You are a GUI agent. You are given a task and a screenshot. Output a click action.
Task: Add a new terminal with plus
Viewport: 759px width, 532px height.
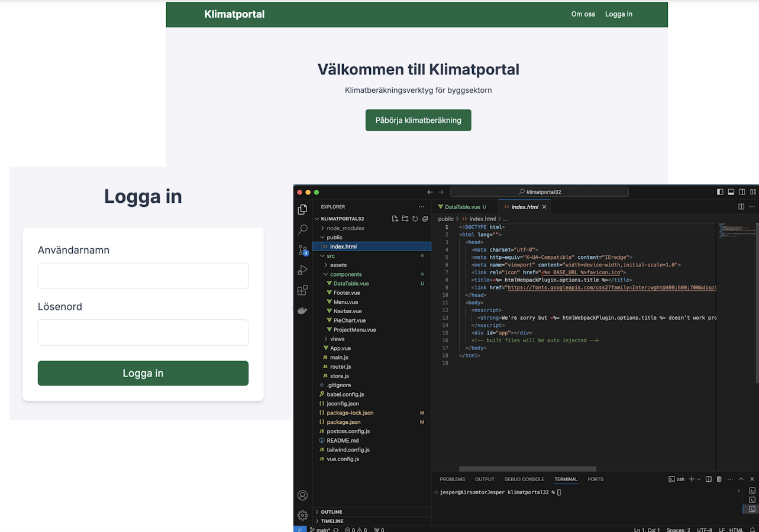pos(692,479)
